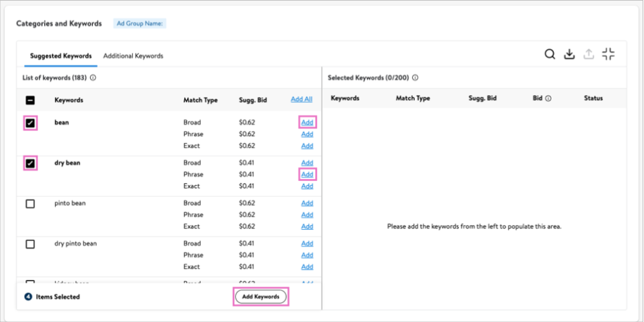Click the 'pinto bean' keyword text
Image resolution: width=644 pixels, height=322 pixels.
pyautogui.click(x=70, y=203)
